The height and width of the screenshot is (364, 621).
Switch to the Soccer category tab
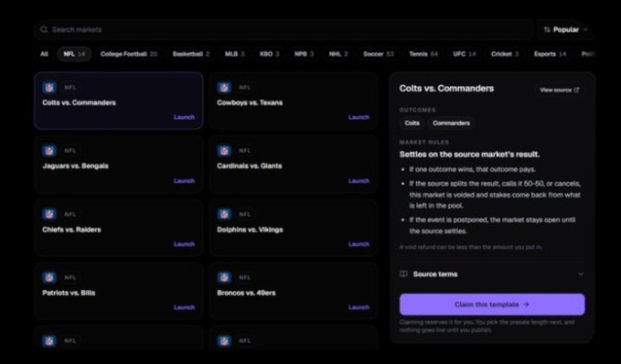[x=379, y=54]
